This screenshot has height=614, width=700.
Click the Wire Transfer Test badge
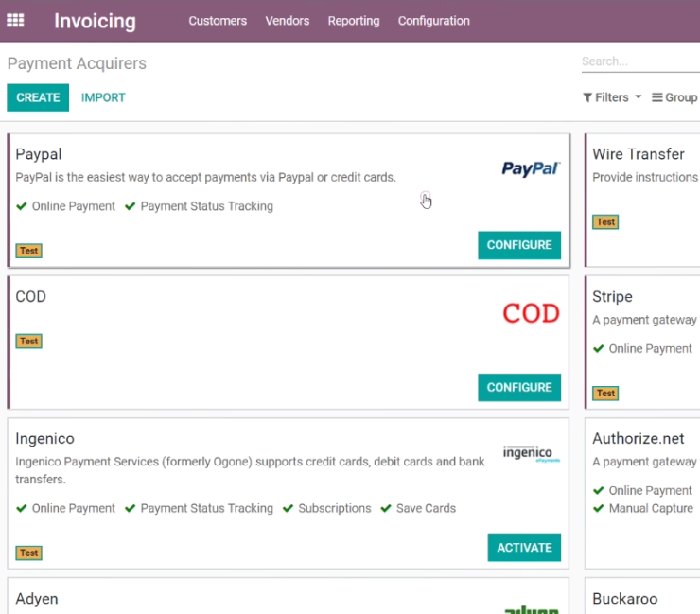click(605, 222)
